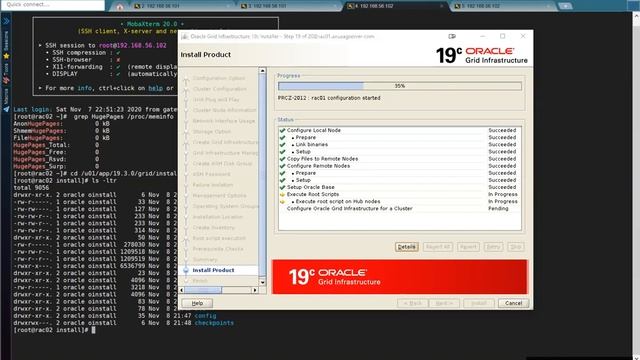
Task: Close tab 4 192.168.56.102
Action: [x=442, y=6]
